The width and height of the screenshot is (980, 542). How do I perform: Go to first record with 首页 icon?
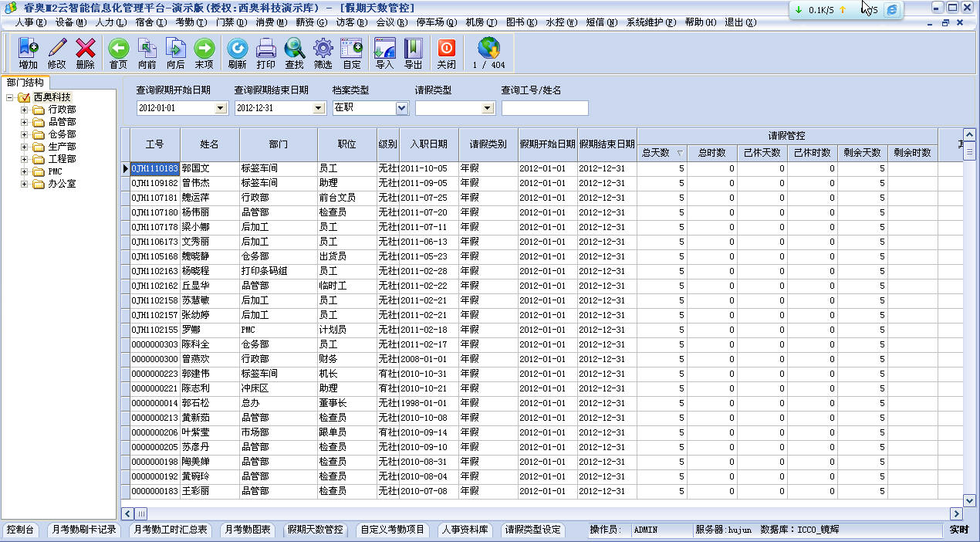(118, 53)
